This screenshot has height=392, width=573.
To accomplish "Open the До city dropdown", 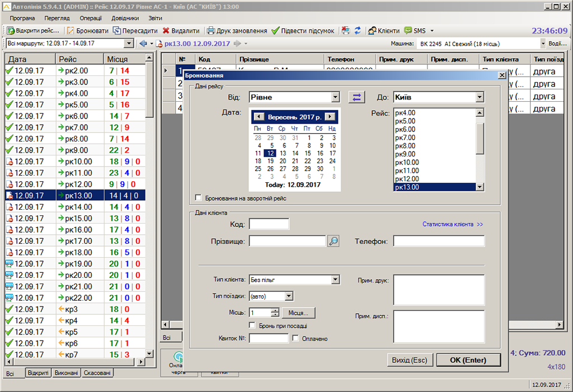I will click(x=480, y=97).
